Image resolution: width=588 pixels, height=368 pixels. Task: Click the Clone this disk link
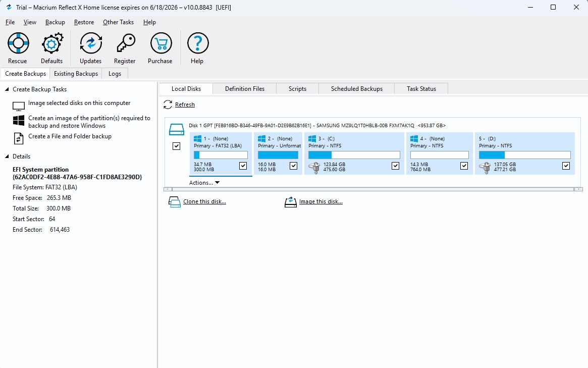click(205, 202)
